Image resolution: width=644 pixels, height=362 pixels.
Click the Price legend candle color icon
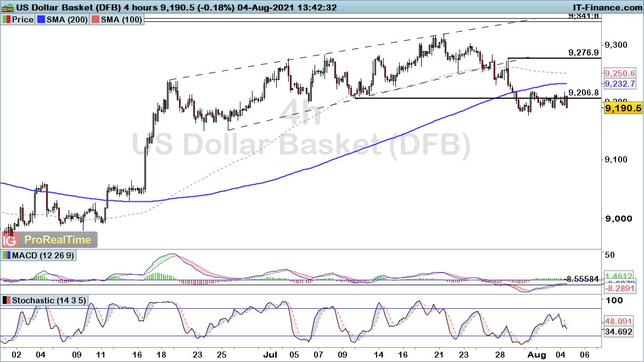tap(6, 19)
